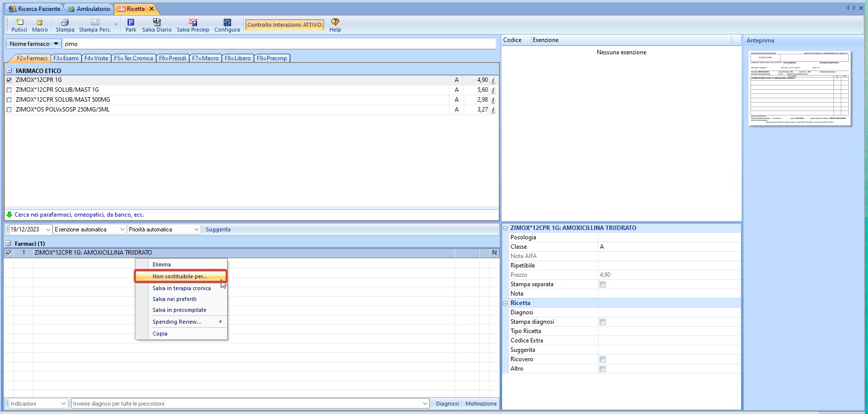Switch to Ricerca Paziente tab

point(35,9)
